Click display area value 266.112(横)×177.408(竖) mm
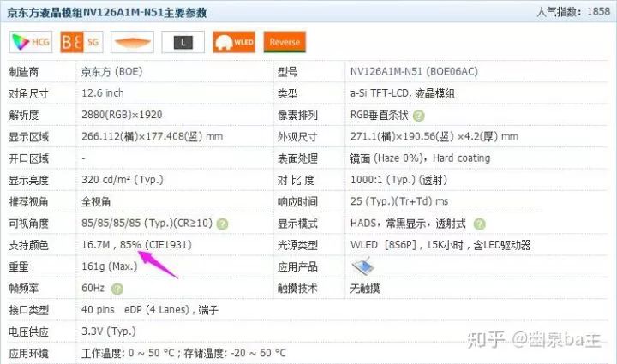Screen dimensions: 617x364 point(152,136)
